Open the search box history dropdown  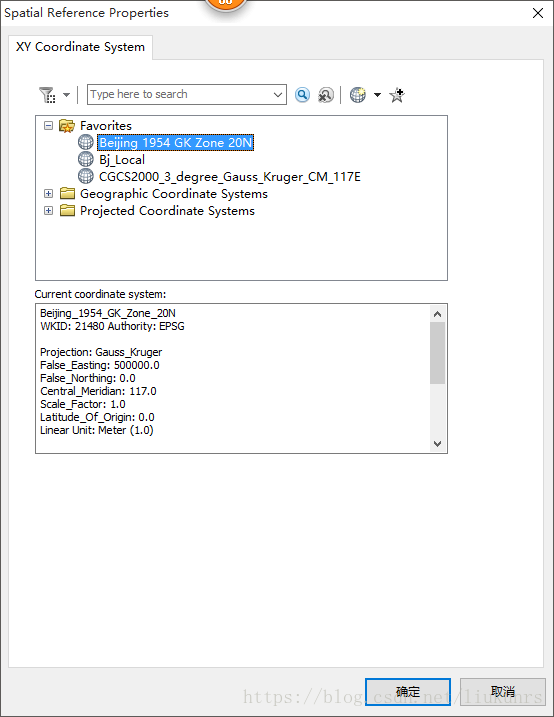(277, 95)
